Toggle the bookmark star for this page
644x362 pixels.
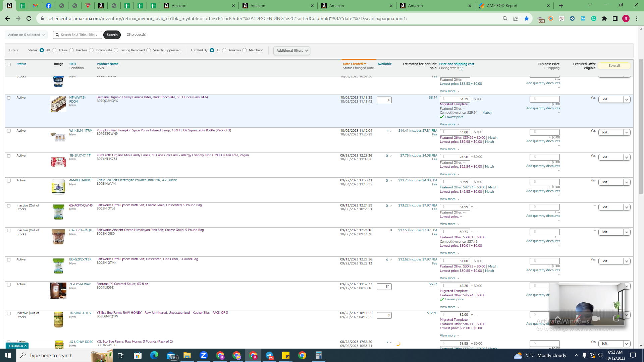[526, 18]
